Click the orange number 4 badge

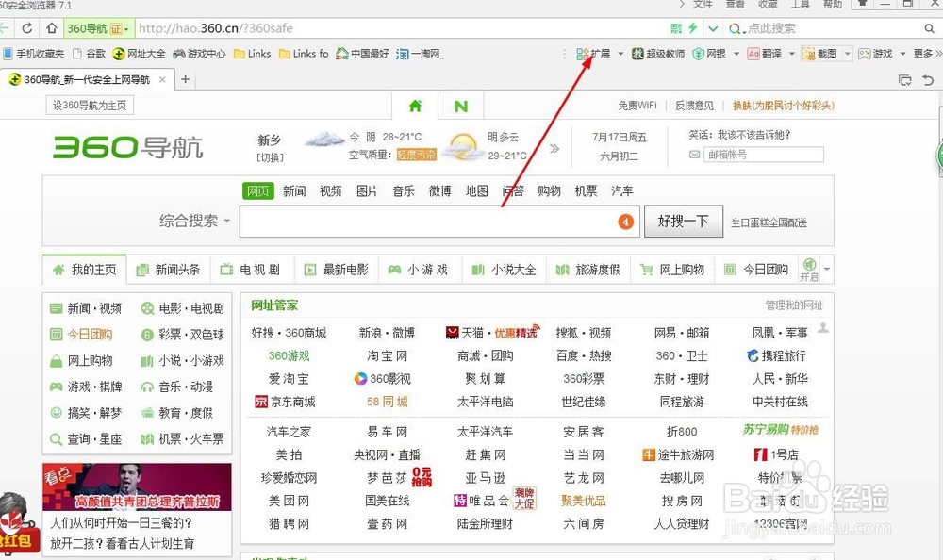pyautogui.click(x=625, y=222)
